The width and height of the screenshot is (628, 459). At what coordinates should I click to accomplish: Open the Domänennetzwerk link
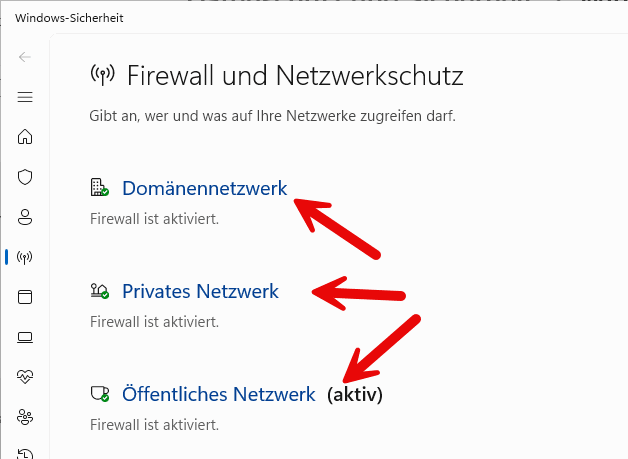(x=204, y=188)
